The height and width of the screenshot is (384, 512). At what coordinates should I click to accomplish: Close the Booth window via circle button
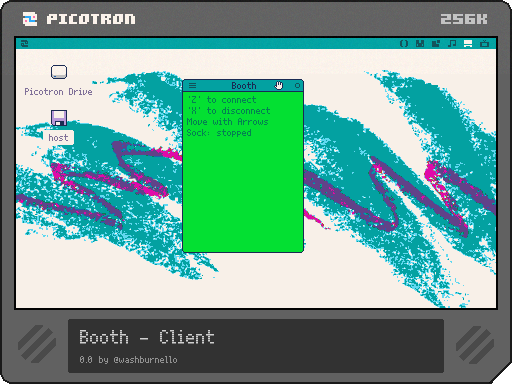297,86
